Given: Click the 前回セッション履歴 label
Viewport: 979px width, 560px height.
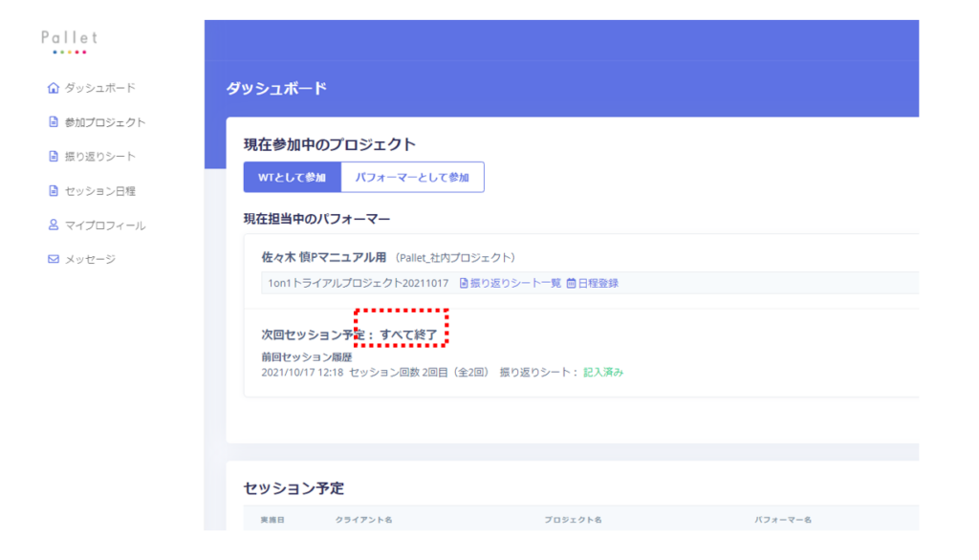Looking at the screenshot, I should pyautogui.click(x=307, y=357).
